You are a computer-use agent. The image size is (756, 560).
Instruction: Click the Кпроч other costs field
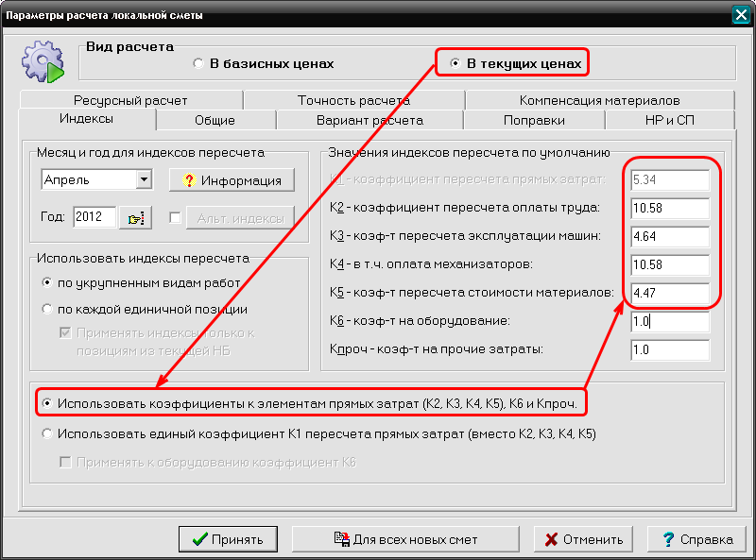[x=670, y=349]
